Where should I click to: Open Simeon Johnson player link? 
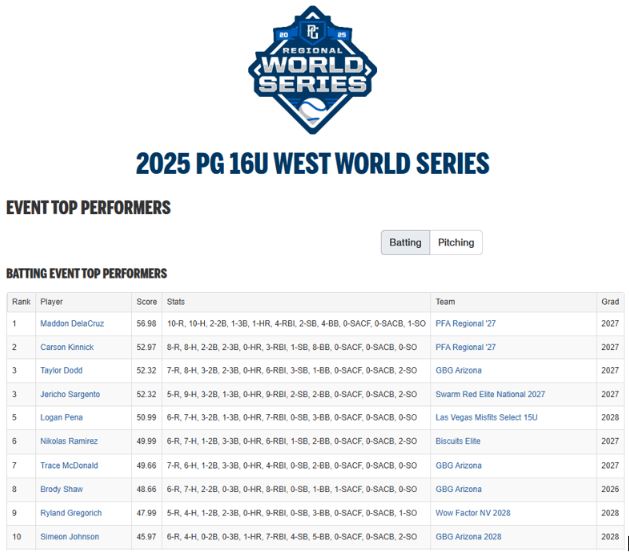pos(70,537)
